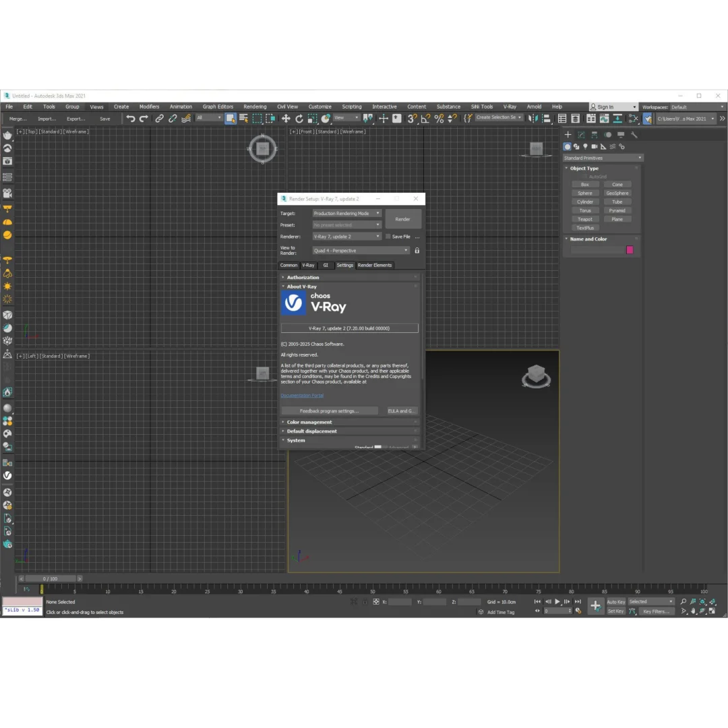Click the lock icon beside View to Render
Screen dimensions: 728x728
click(x=417, y=251)
